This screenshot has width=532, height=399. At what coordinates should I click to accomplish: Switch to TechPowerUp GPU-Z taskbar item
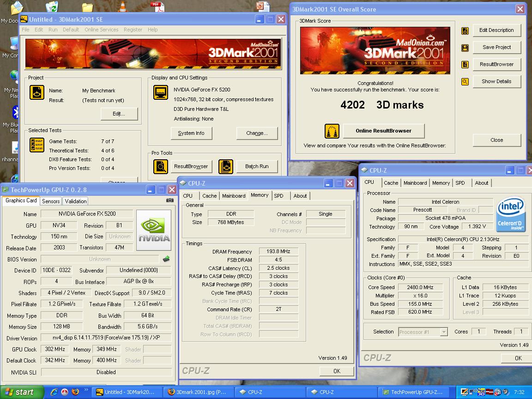(415, 392)
